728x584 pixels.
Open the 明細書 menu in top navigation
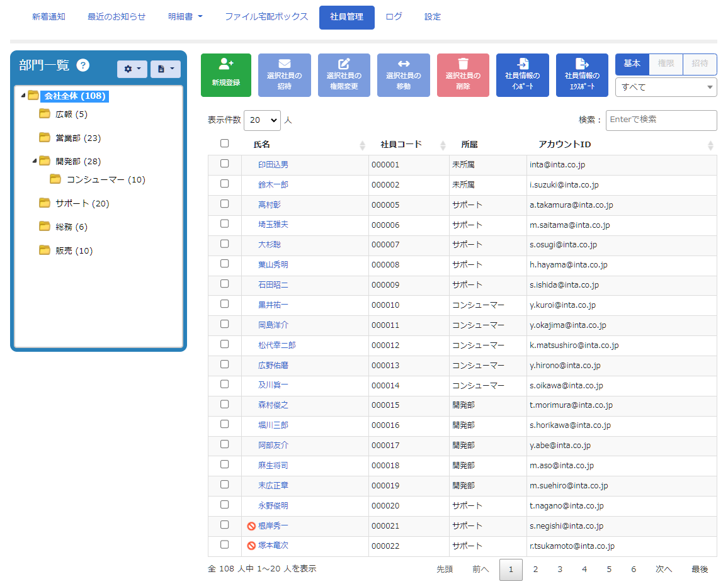(x=185, y=17)
